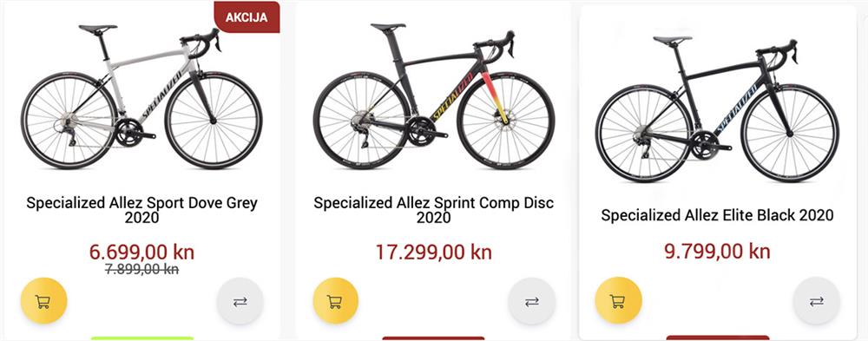Open Specialized Allez Sport Dove Grey 2020 title

(141, 210)
